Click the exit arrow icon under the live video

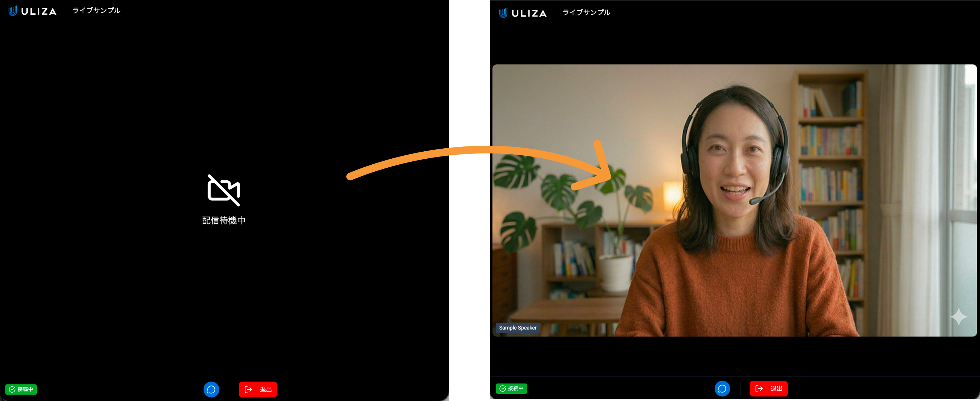(759, 389)
